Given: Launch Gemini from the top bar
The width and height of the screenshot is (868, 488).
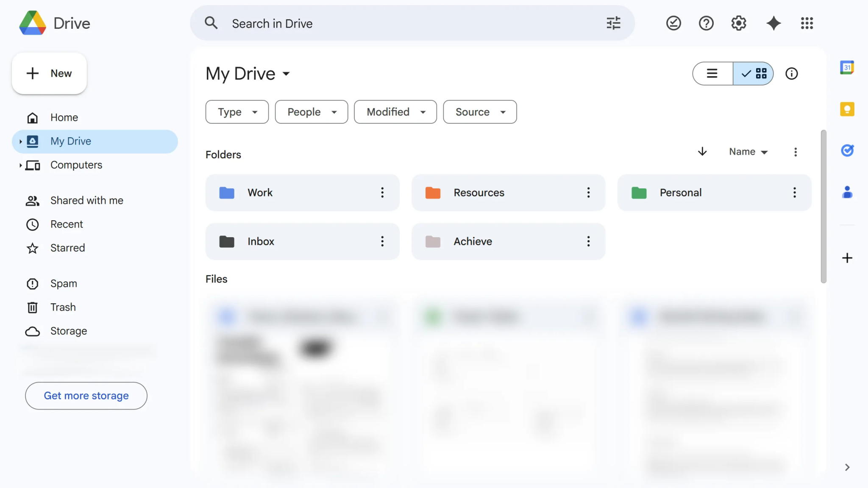Looking at the screenshot, I should [774, 23].
